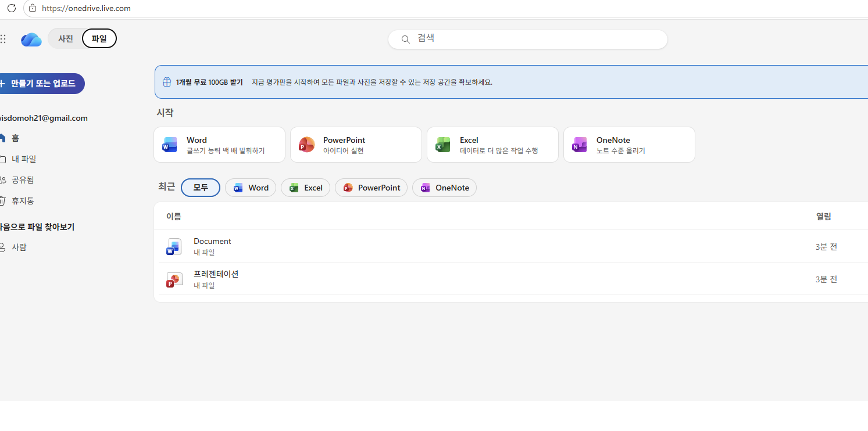Open 내 파일 in the sidebar
Viewport: 868px width, 431px height.
point(24,159)
